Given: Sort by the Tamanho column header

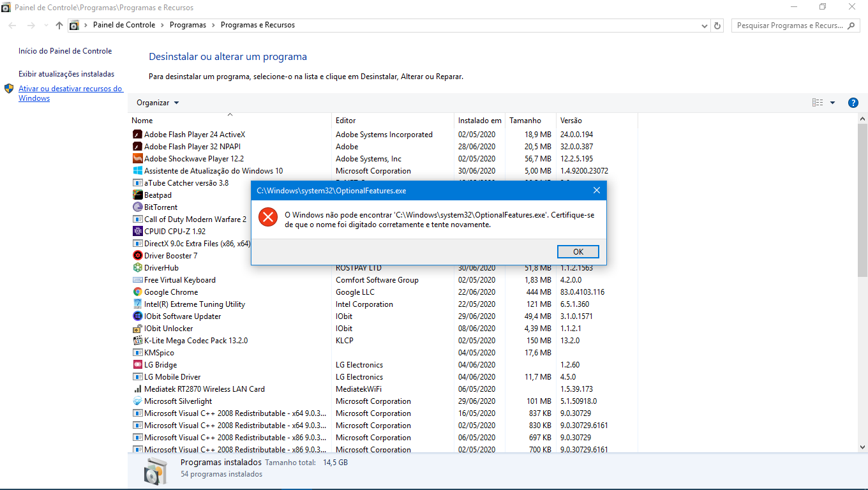Looking at the screenshot, I should 530,121.
